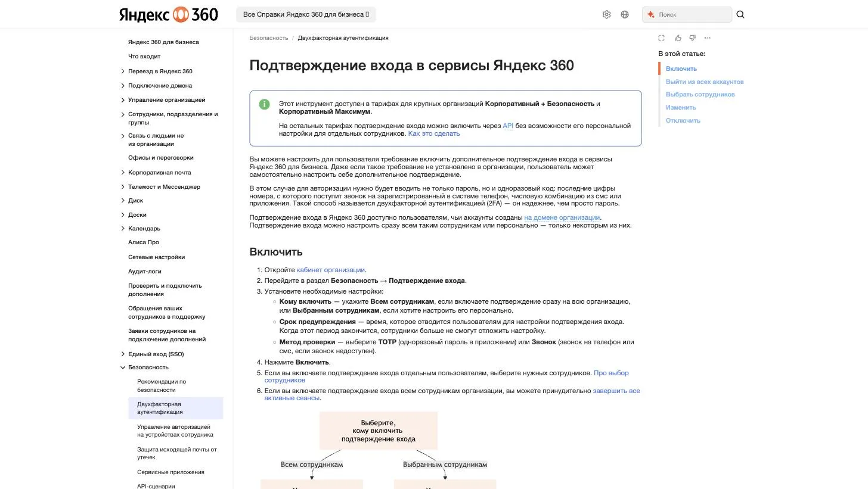Open the кабинет организации link

pos(331,270)
